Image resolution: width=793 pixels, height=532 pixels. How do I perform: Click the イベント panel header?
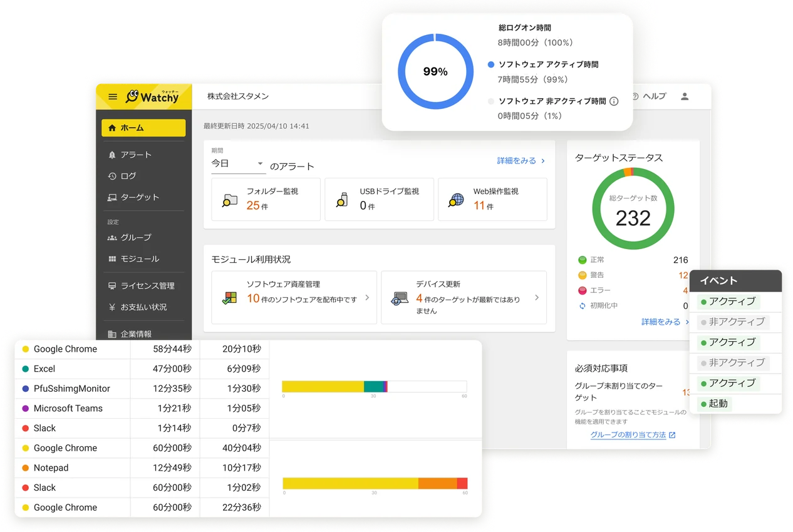(735, 281)
